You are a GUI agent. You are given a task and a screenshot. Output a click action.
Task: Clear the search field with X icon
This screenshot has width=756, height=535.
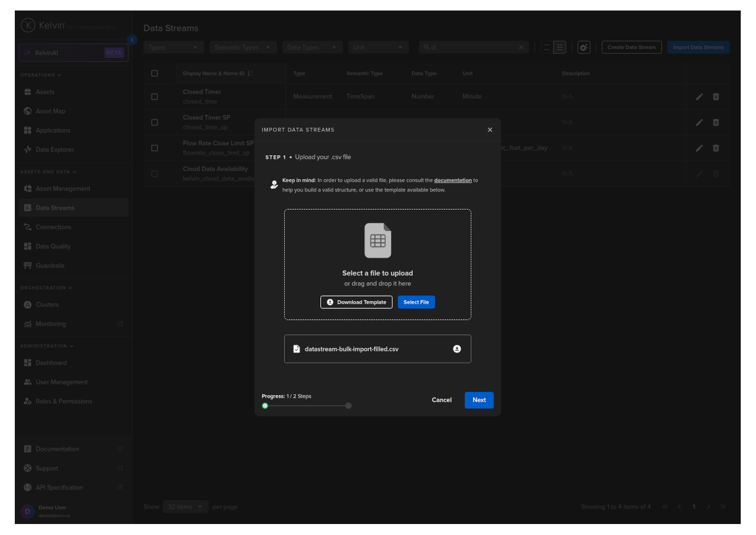click(x=521, y=47)
